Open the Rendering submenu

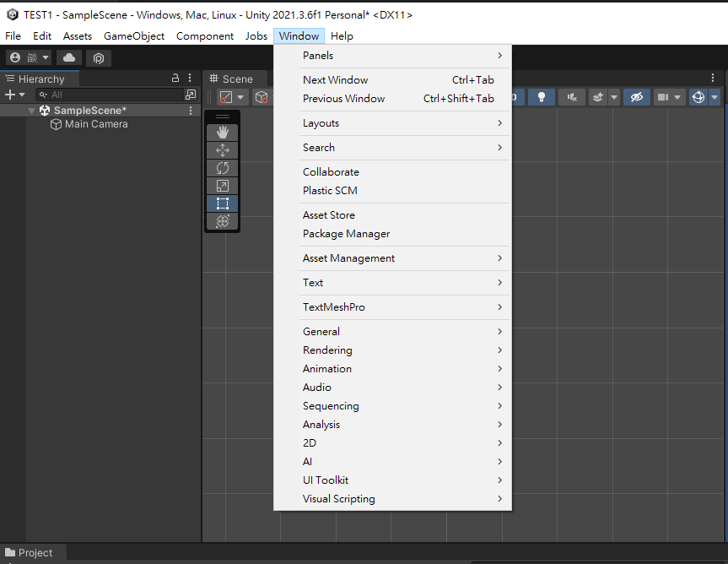pyautogui.click(x=393, y=350)
